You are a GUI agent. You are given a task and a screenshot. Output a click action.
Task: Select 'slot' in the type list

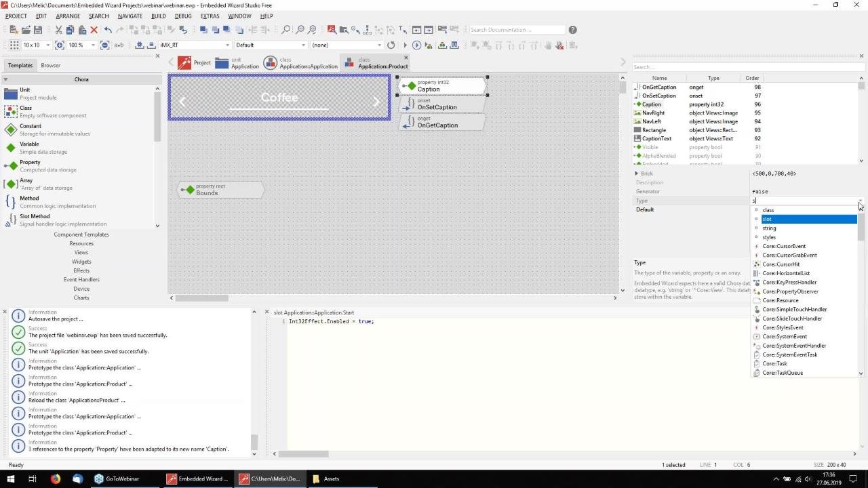click(804, 219)
